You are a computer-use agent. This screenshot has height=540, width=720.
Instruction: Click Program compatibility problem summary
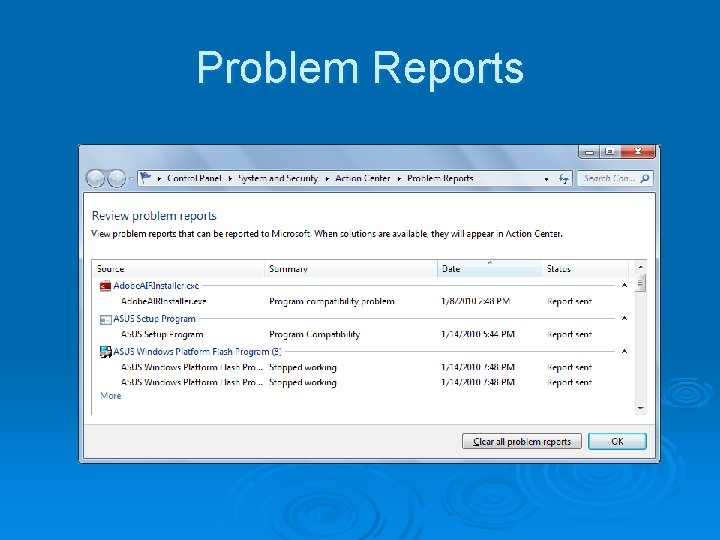[x=332, y=302]
